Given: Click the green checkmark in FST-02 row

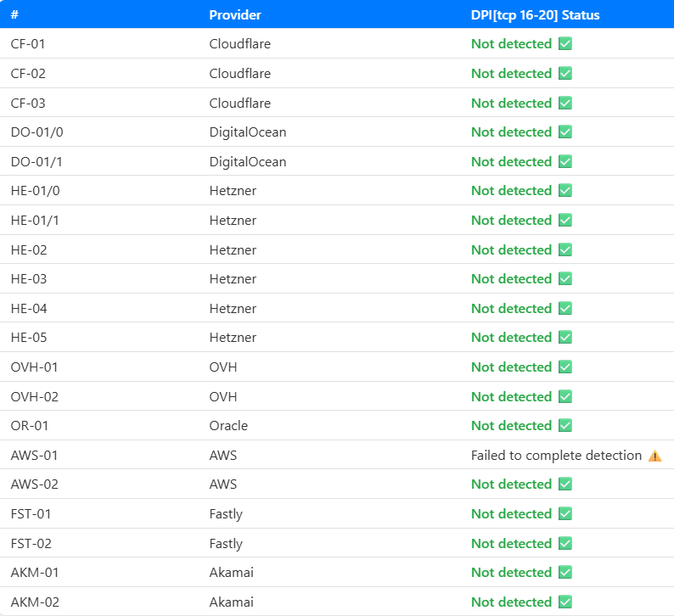Looking at the screenshot, I should (x=565, y=543).
